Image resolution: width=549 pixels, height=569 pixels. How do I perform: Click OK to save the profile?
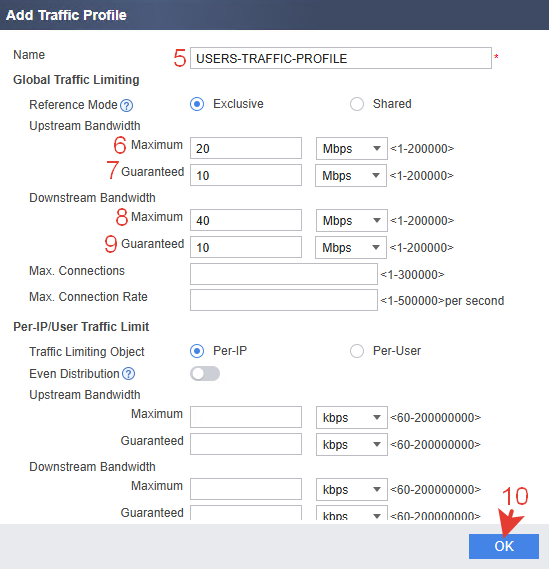[504, 546]
